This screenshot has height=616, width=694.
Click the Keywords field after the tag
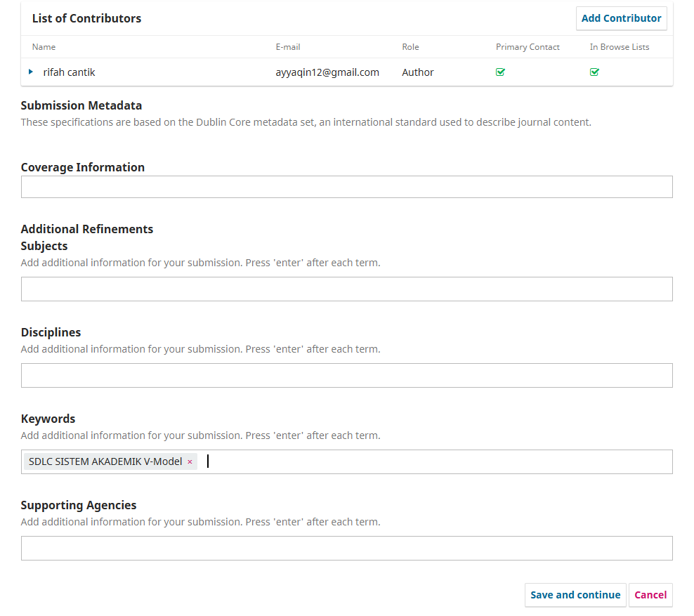coord(436,461)
